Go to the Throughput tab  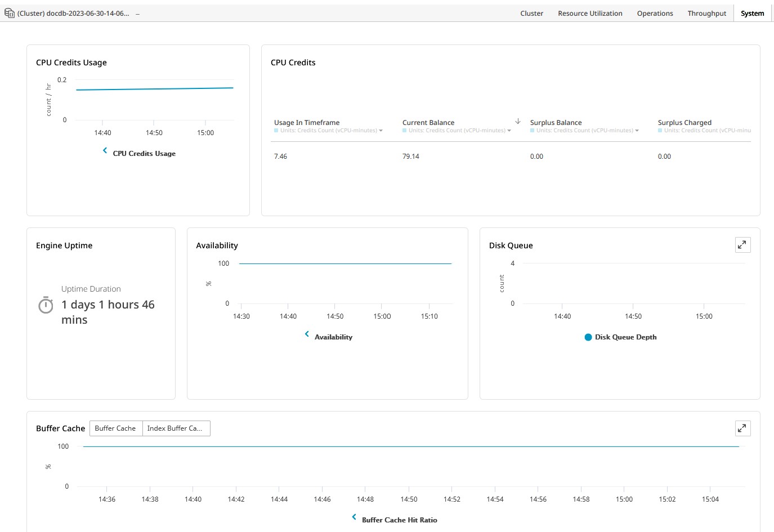tap(706, 14)
